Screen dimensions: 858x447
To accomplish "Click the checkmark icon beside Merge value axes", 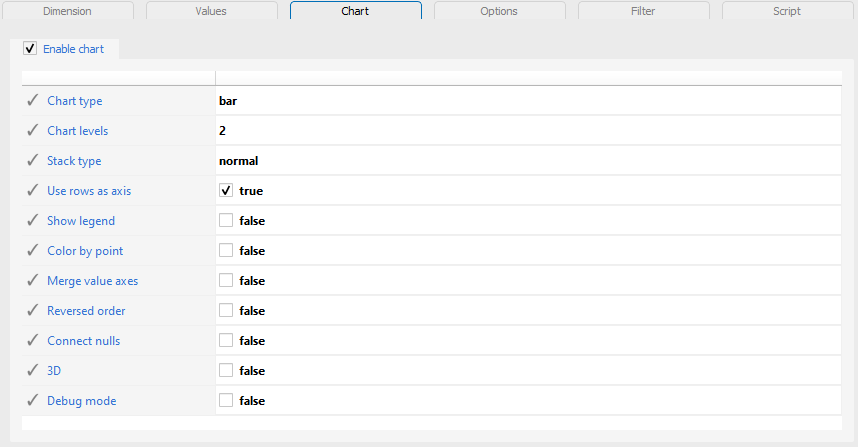I will (x=33, y=280).
